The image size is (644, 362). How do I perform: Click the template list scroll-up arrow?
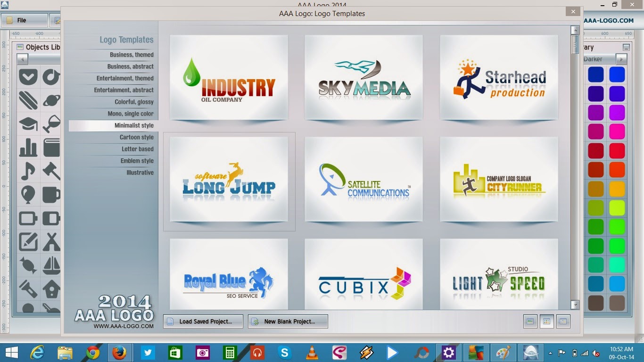(575, 30)
